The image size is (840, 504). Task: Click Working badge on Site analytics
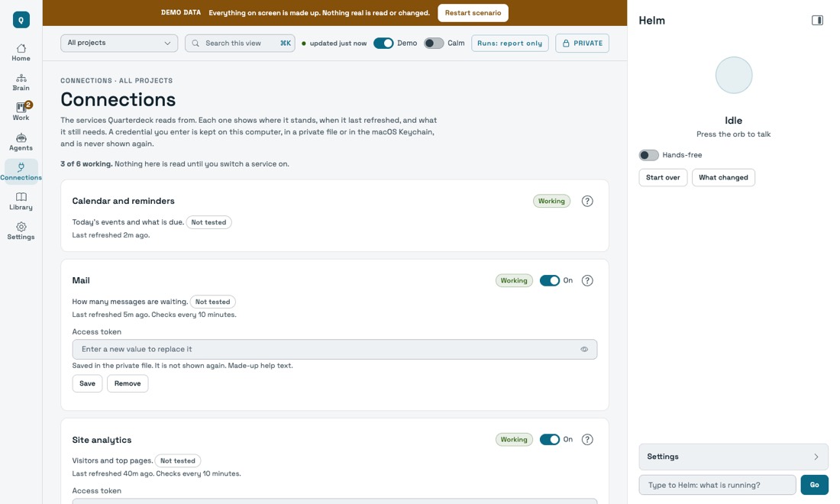pyautogui.click(x=514, y=440)
